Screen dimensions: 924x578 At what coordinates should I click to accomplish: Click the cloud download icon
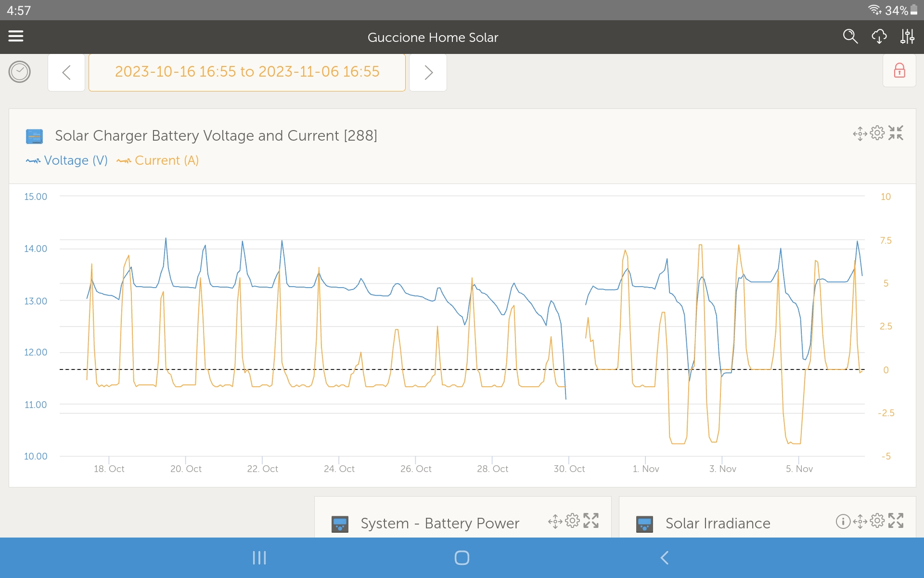(879, 37)
